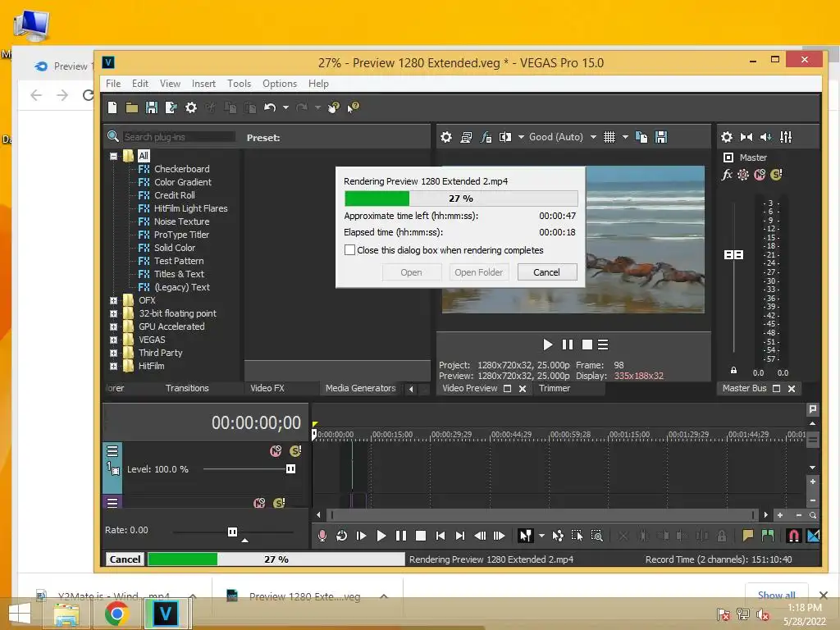Adjust video track Level slider handle
The width and height of the screenshot is (840, 630).
291,469
